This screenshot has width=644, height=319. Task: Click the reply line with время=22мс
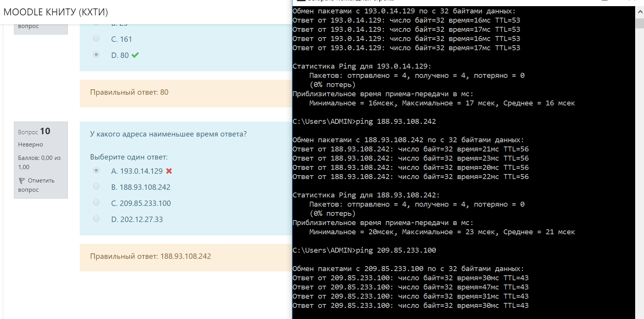[x=411, y=177]
